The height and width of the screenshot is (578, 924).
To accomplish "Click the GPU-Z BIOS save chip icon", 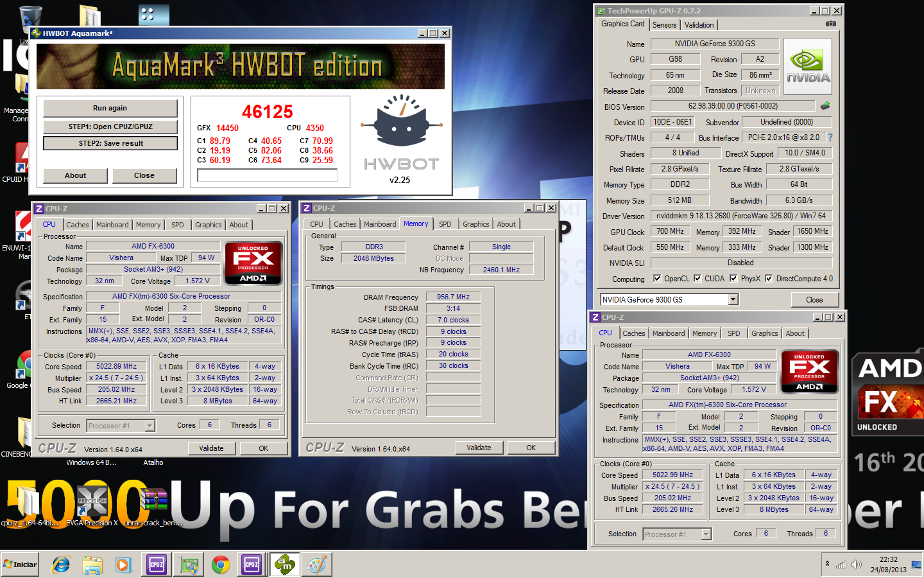I will point(825,105).
